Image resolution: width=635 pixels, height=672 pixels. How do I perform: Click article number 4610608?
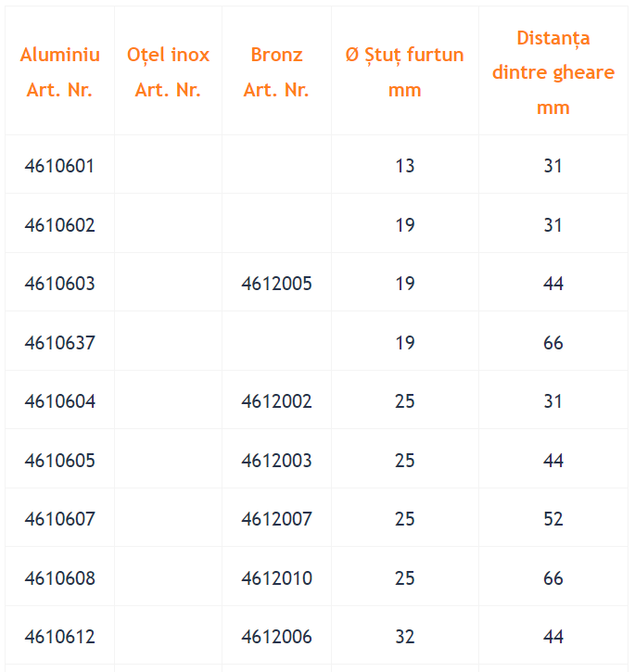pyautogui.click(x=59, y=578)
